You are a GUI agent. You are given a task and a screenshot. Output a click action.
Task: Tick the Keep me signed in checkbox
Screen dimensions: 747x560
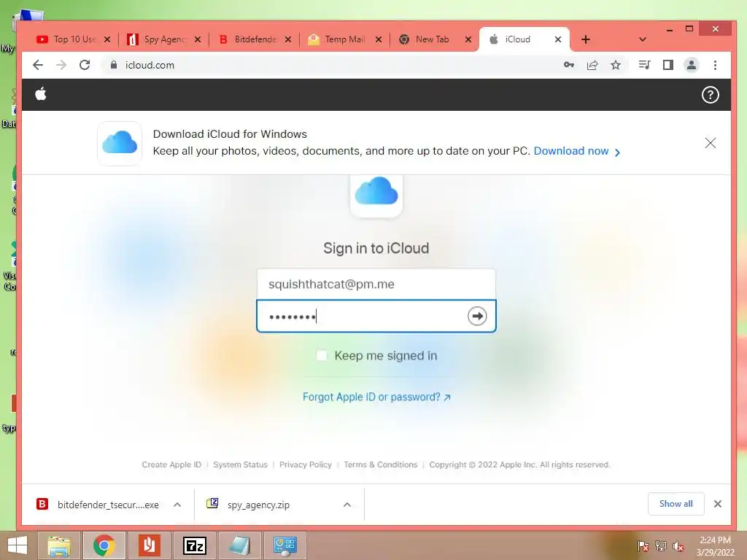coord(322,355)
